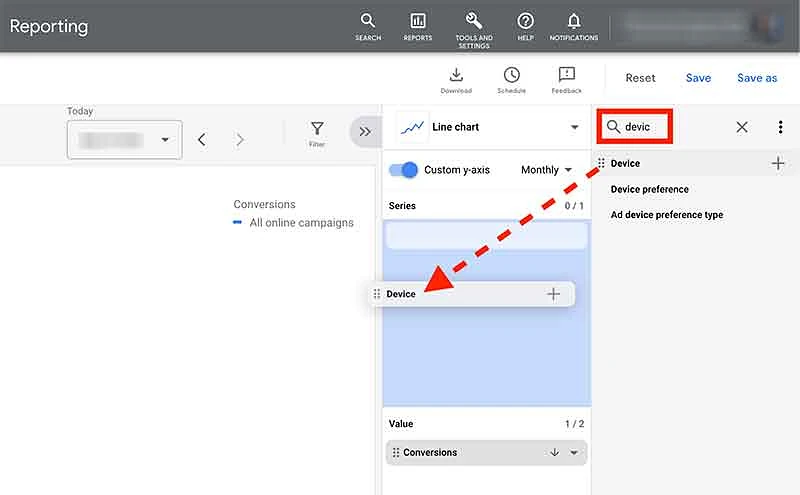Click the Download report icon
Viewport: 800px width, 495px height.
(456, 80)
